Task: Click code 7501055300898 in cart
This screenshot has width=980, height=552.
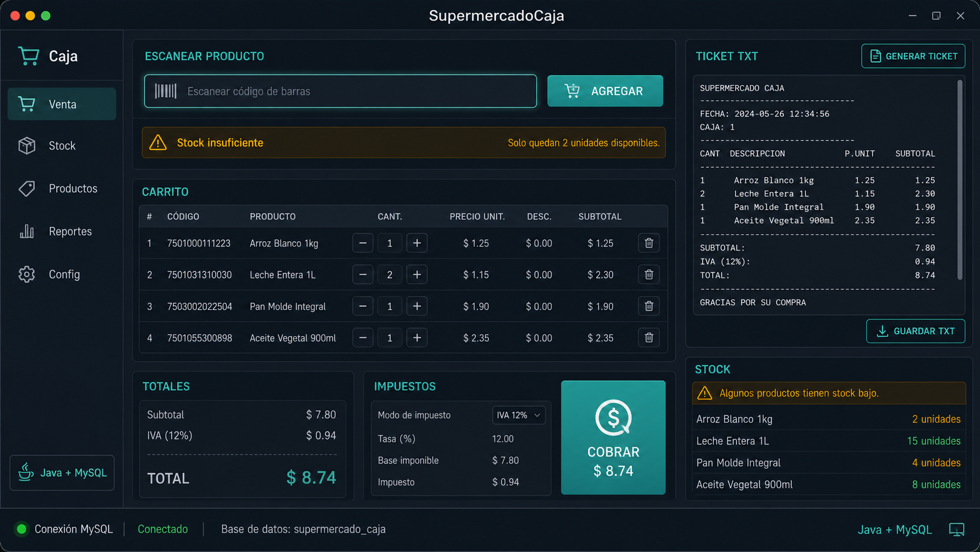Action: tap(200, 338)
